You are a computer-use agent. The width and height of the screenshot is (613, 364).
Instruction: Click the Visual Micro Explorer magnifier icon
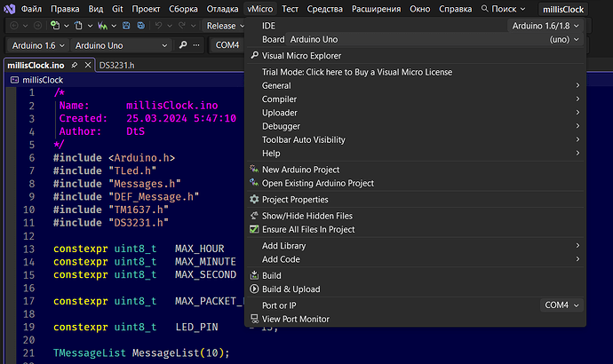pos(255,55)
